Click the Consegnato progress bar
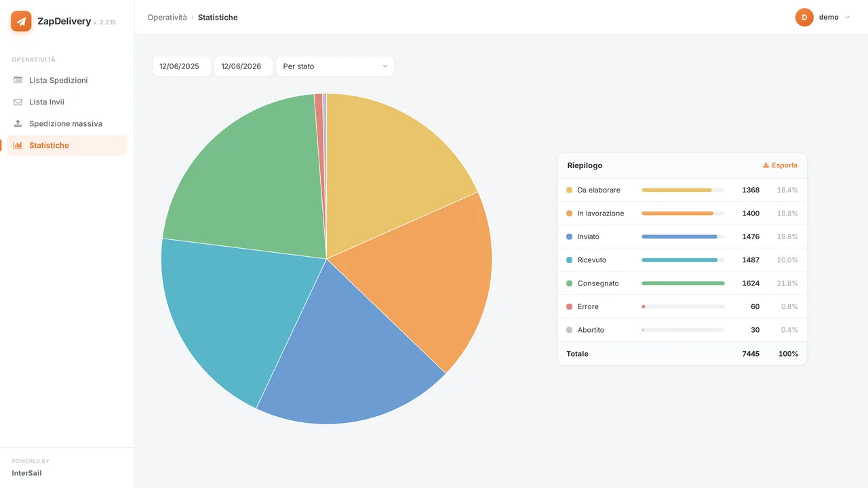This screenshot has height=488, width=868. (x=683, y=283)
